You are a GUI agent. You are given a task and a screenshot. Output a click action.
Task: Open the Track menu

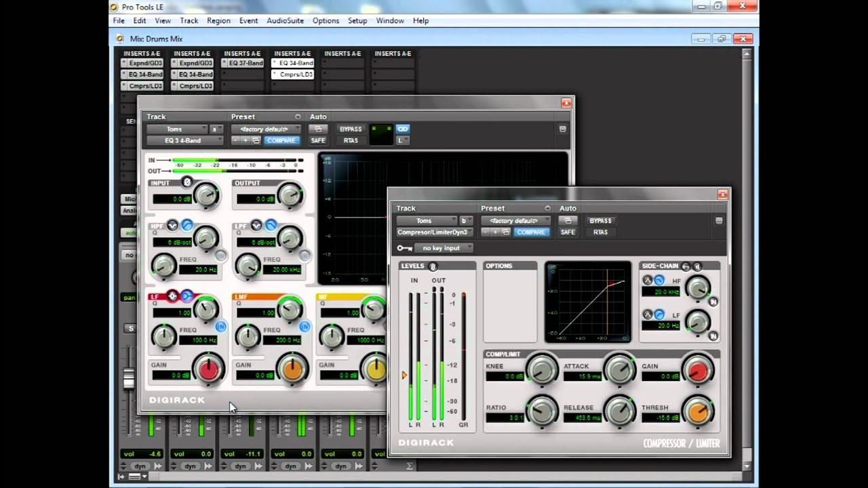click(x=189, y=21)
